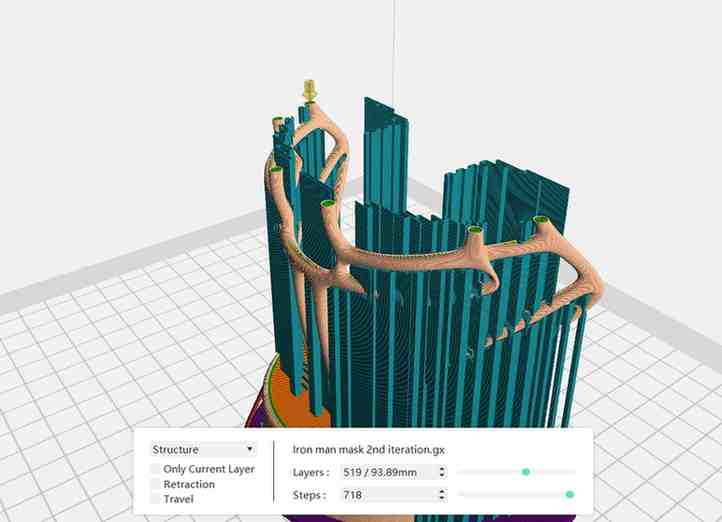722x522 pixels.
Task: Click the Steps label text
Action: 309,495
